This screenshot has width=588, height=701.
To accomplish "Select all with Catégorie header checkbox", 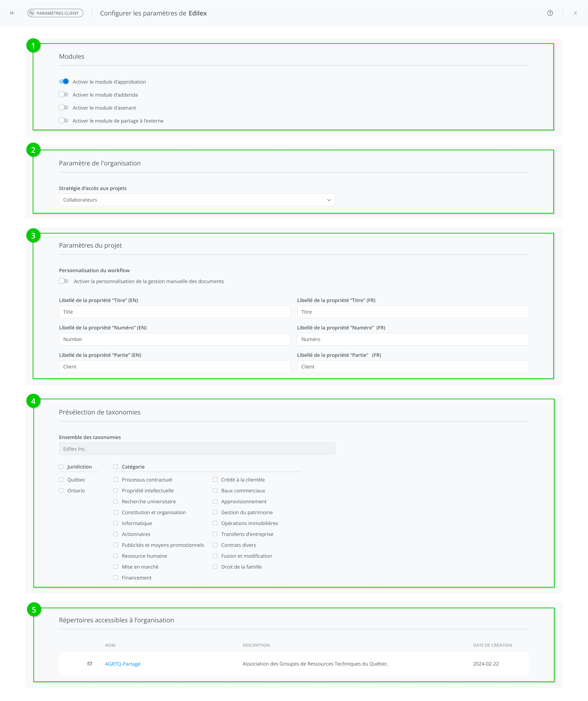I will click(x=116, y=467).
